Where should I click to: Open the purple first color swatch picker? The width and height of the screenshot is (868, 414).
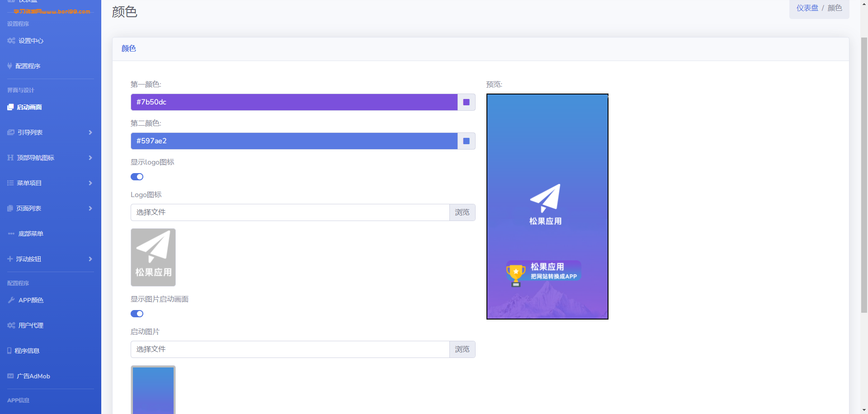tap(466, 102)
